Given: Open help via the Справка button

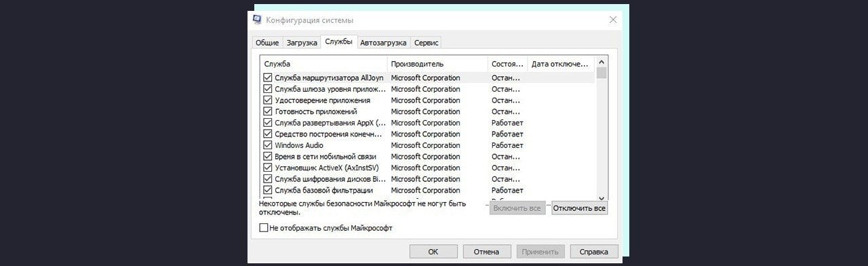Looking at the screenshot, I should coord(594,252).
